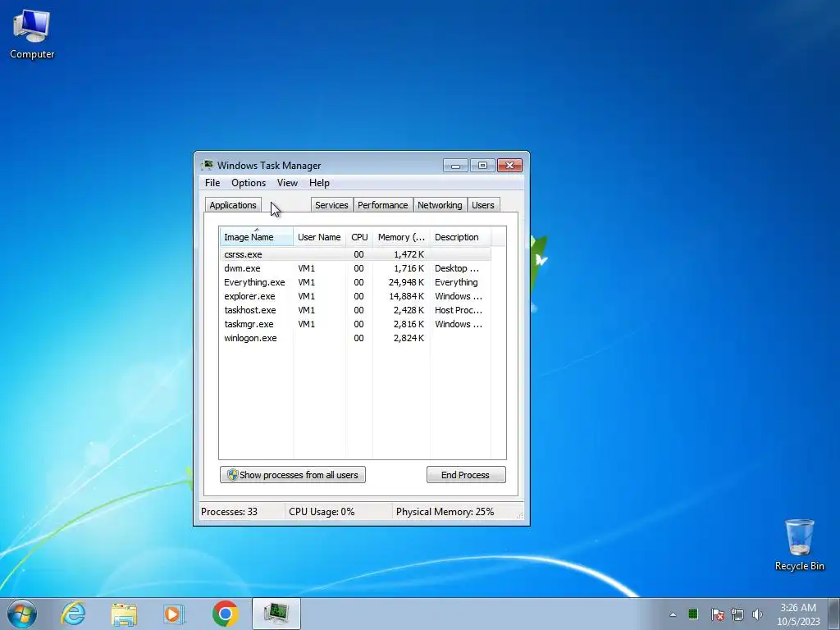Image resolution: width=840 pixels, height=630 pixels.
Task: Select the winlogon.exe process row
Action: tap(355, 338)
